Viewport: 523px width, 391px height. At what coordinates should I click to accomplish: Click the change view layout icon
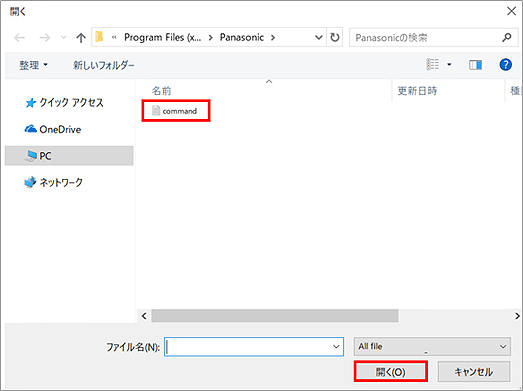[433, 64]
